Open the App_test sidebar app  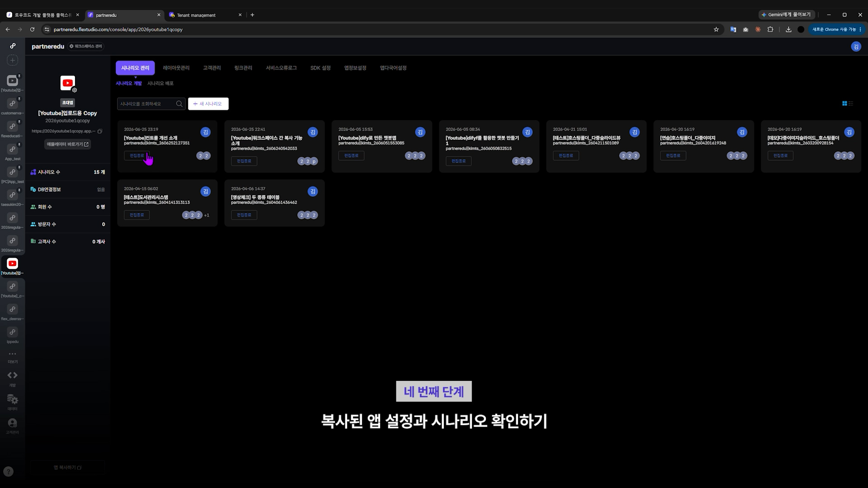pyautogui.click(x=13, y=150)
